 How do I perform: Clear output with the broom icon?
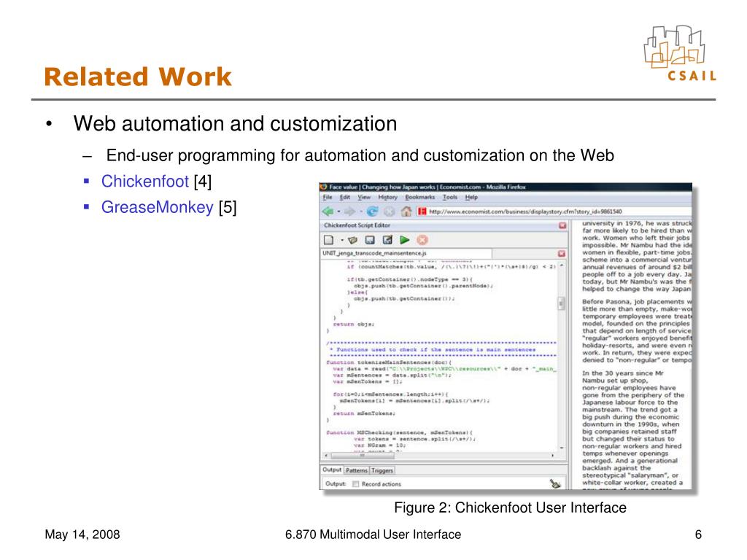click(555, 484)
